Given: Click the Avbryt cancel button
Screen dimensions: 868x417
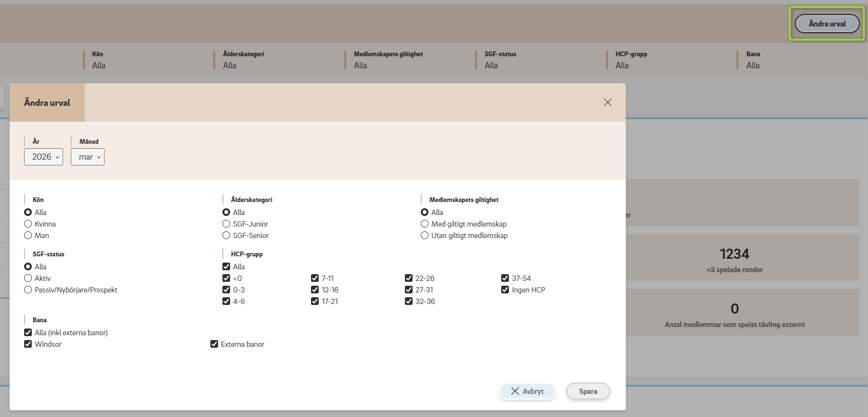Looking at the screenshot, I should [527, 392].
